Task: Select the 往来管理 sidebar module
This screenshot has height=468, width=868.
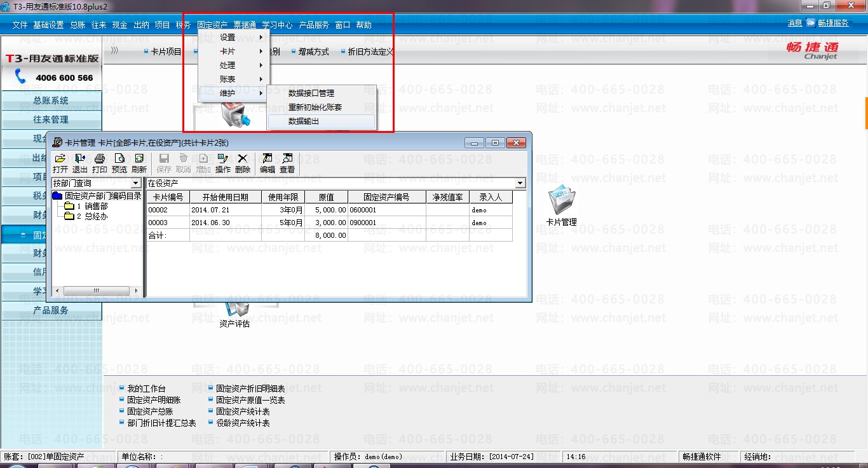Action: [51, 120]
